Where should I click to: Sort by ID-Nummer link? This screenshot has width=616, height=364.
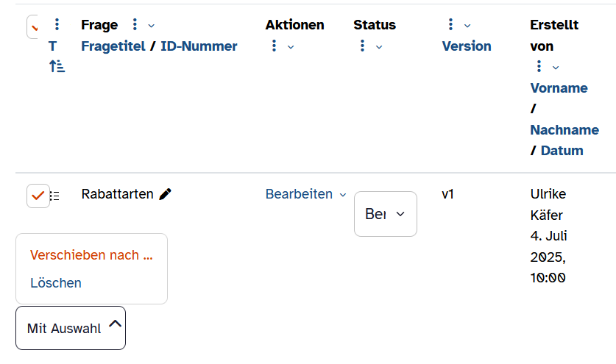[x=199, y=46]
